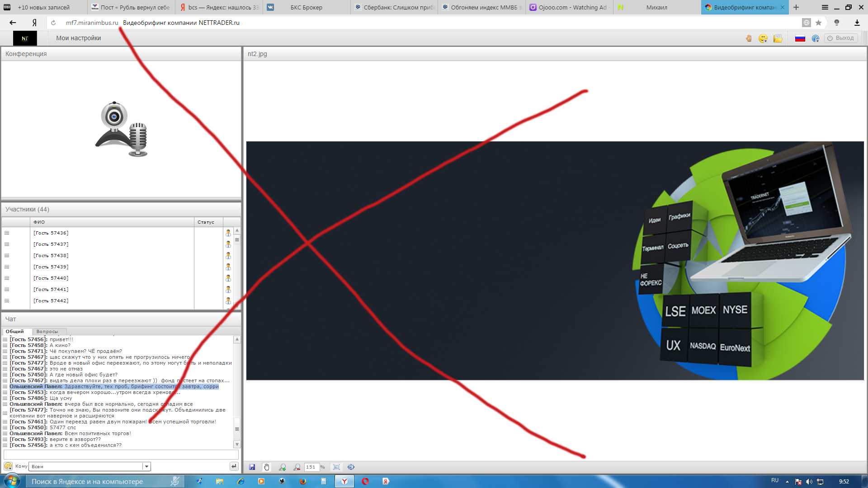The image size is (868, 488).
Task: Click user icon for Гость 57437
Action: (x=228, y=244)
